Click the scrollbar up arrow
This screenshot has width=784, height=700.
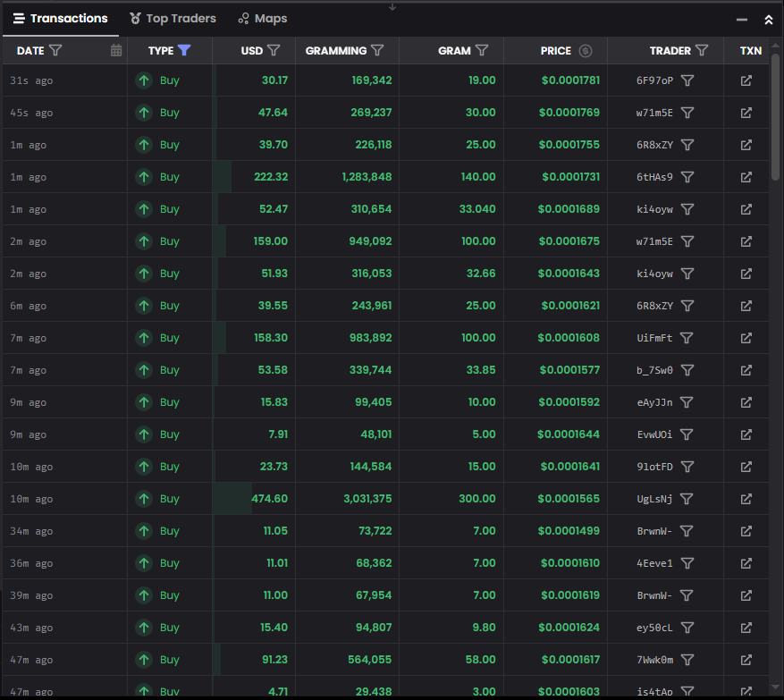[775, 46]
